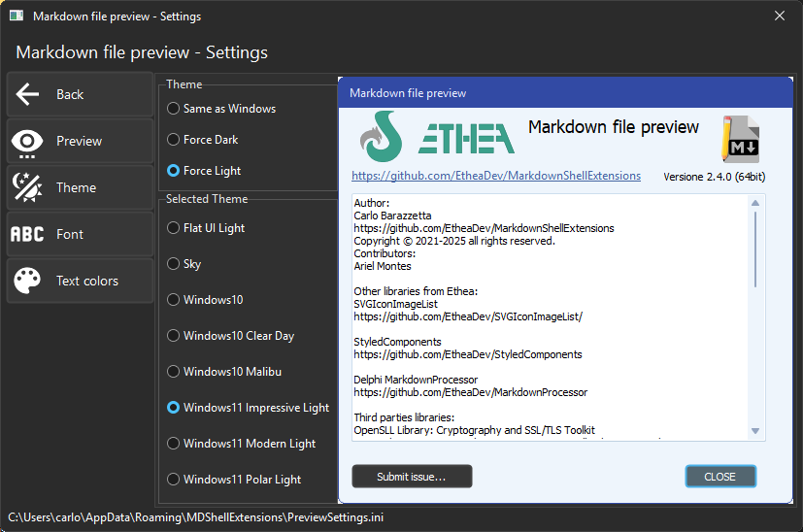Close the Settings window
This screenshot has height=532, width=803.
click(x=780, y=16)
